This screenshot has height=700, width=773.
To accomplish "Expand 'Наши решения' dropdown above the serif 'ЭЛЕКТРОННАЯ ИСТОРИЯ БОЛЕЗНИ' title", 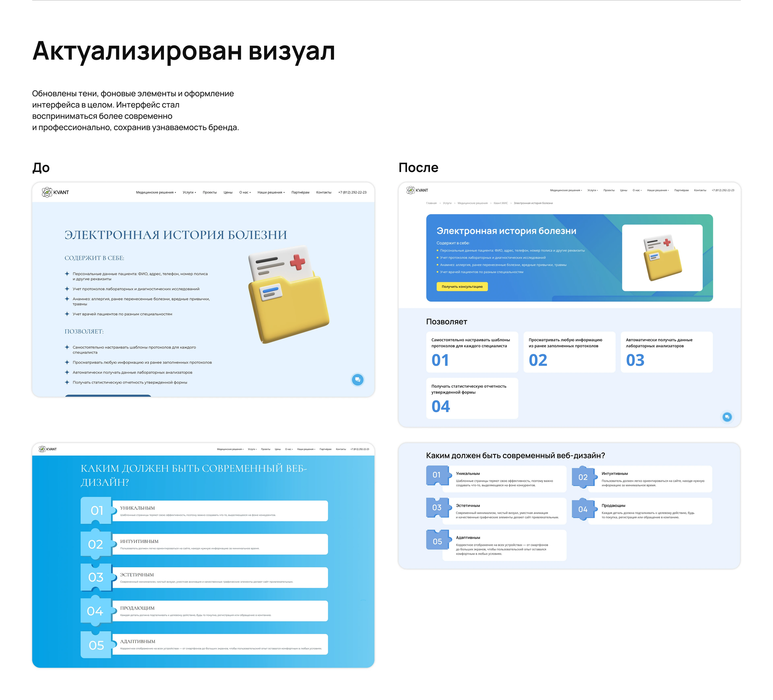I will [x=271, y=193].
